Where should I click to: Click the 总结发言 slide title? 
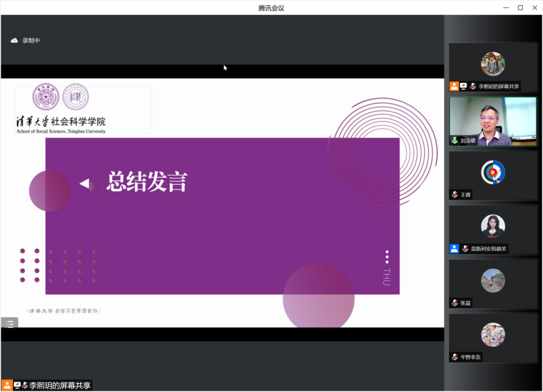click(x=146, y=182)
